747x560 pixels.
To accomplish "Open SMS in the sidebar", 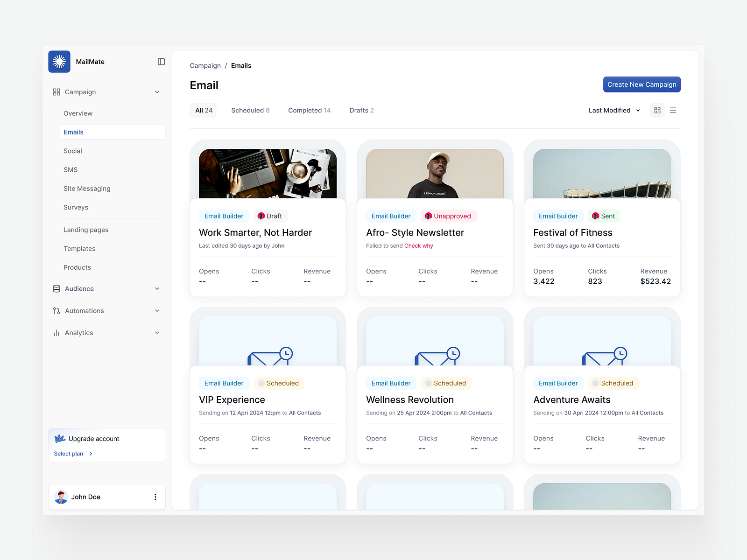I will (x=70, y=170).
